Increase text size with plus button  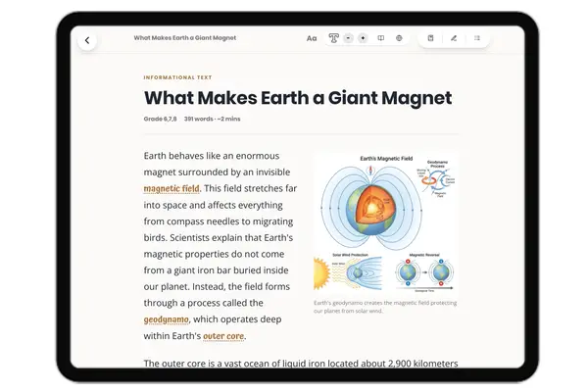click(x=363, y=38)
